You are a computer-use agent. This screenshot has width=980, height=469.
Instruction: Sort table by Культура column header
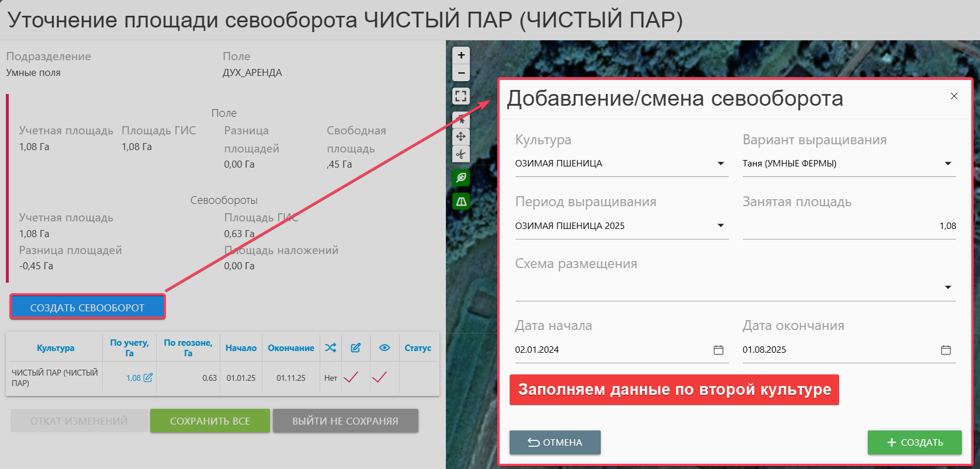tap(56, 348)
